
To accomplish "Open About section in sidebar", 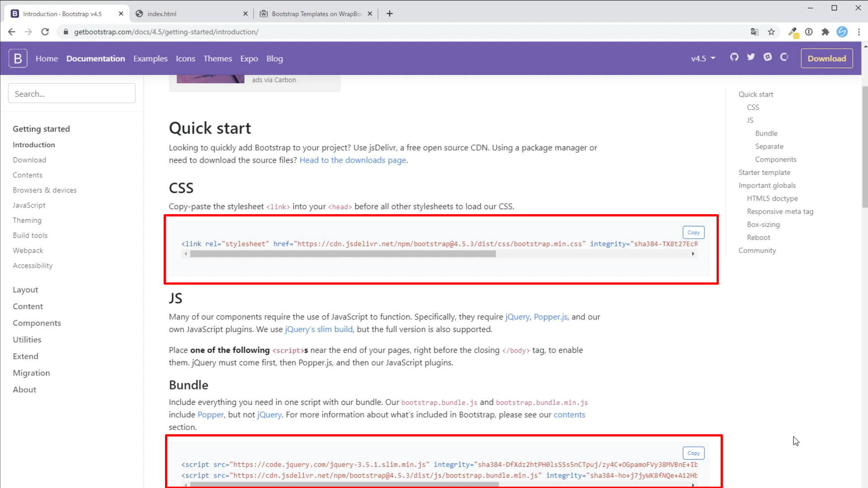I will pyautogui.click(x=24, y=389).
